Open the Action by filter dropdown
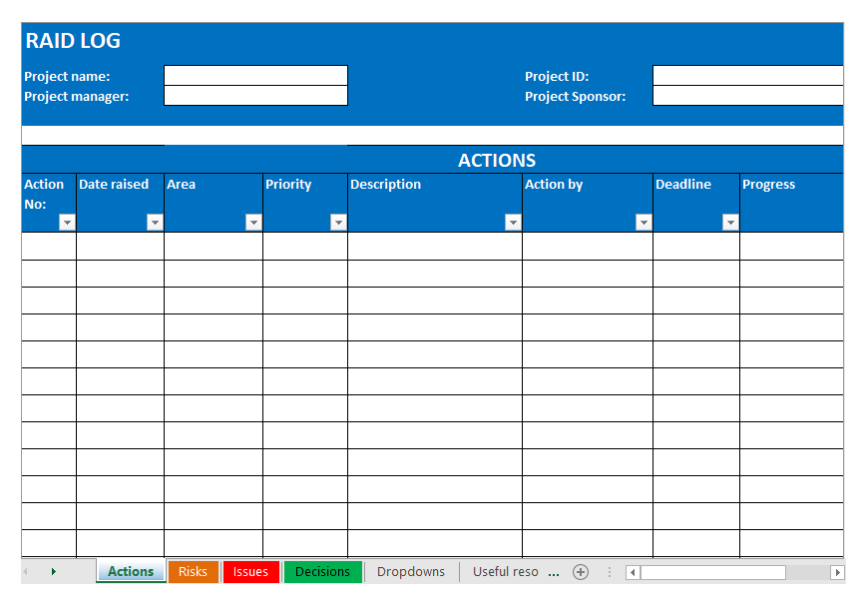868x614 pixels. pyautogui.click(x=644, y=223)
